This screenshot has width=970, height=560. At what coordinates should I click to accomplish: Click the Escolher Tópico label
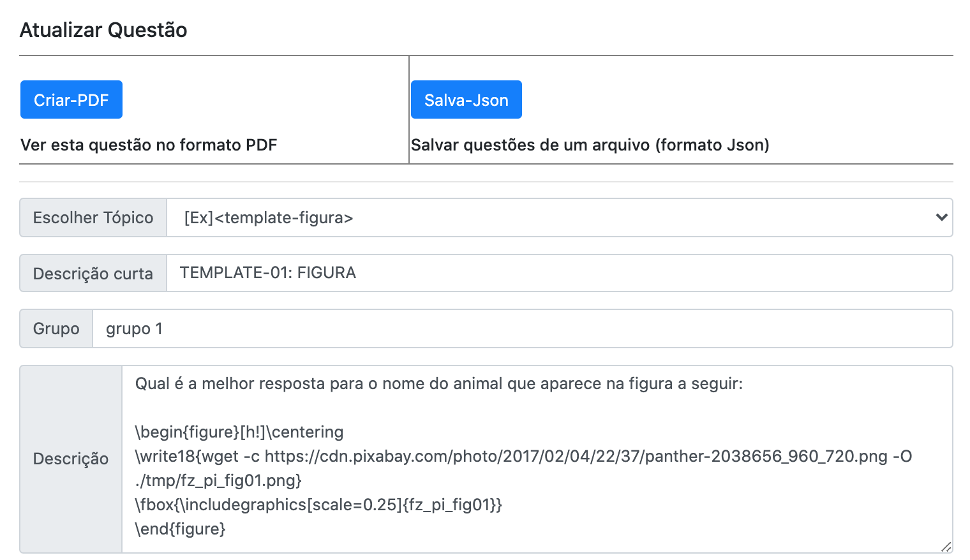click(x=93, y=217)
